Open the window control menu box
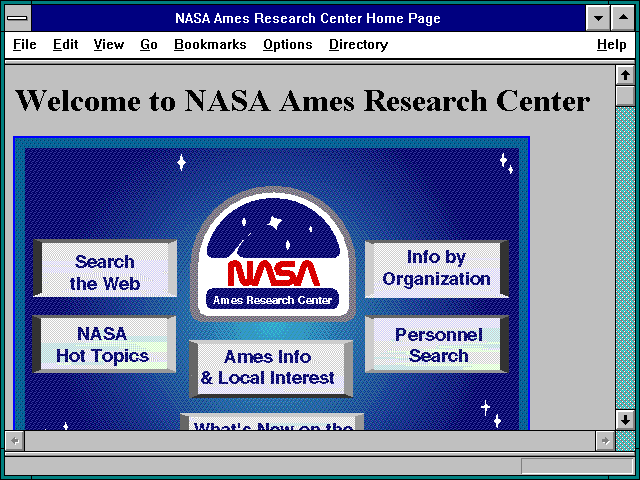 point(18,18)
